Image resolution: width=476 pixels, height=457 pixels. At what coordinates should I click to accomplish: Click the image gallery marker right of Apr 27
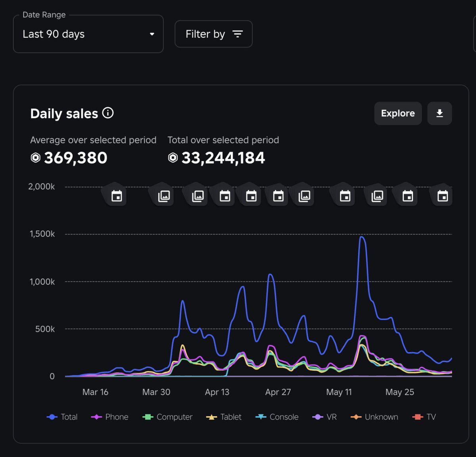coord(304,196)
